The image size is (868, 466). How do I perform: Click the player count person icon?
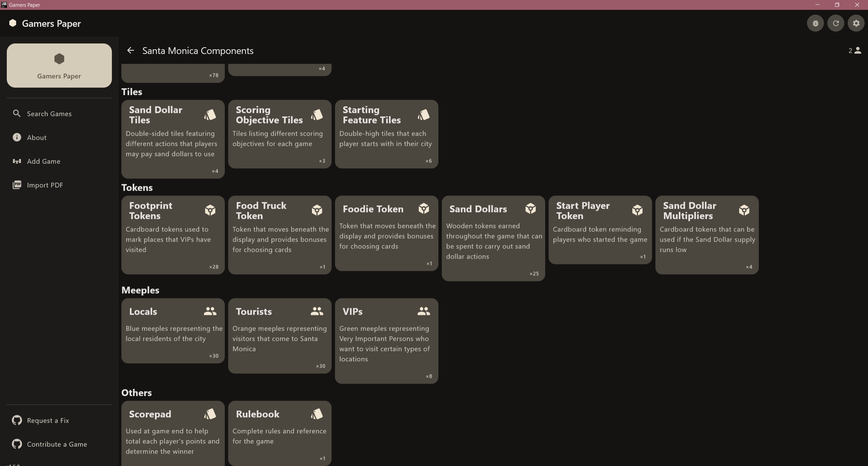(x=858, y=51)
